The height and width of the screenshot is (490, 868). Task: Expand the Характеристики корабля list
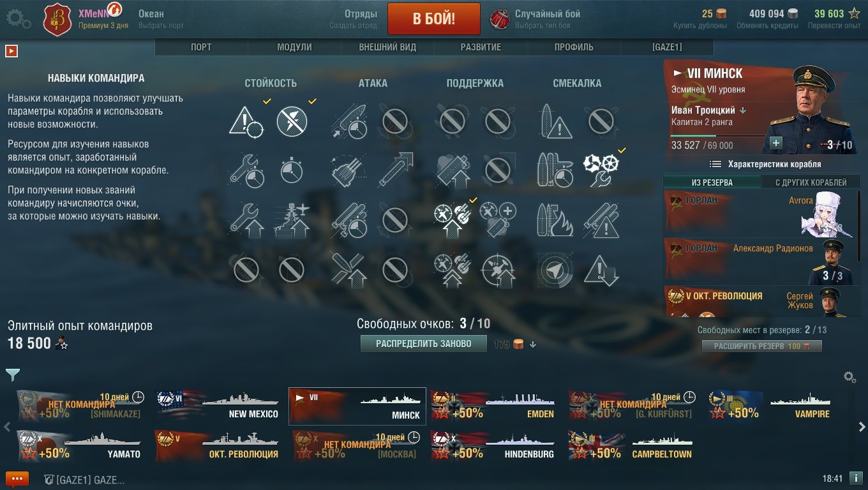point(765,164)
